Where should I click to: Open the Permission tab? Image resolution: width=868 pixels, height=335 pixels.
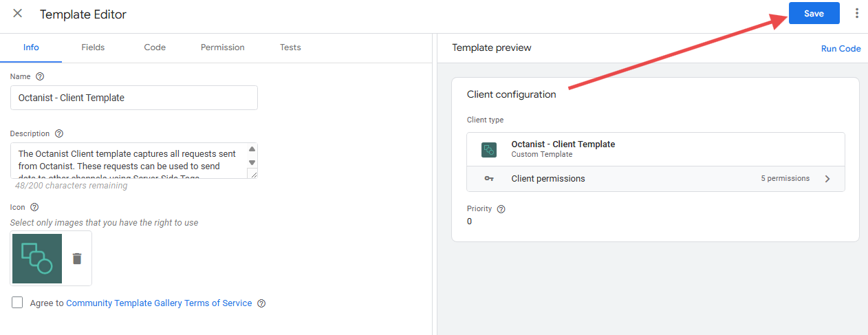[x=223, y=47]
